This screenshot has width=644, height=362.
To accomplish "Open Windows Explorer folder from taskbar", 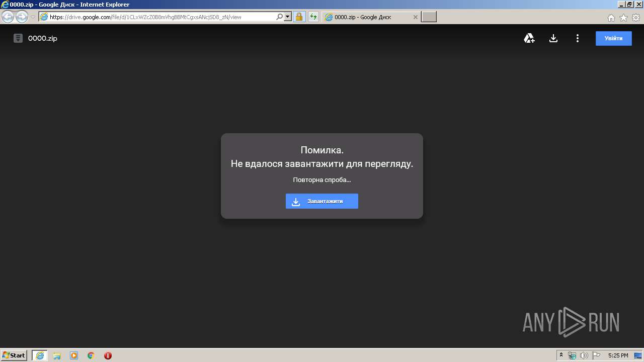I will [57, 355].
